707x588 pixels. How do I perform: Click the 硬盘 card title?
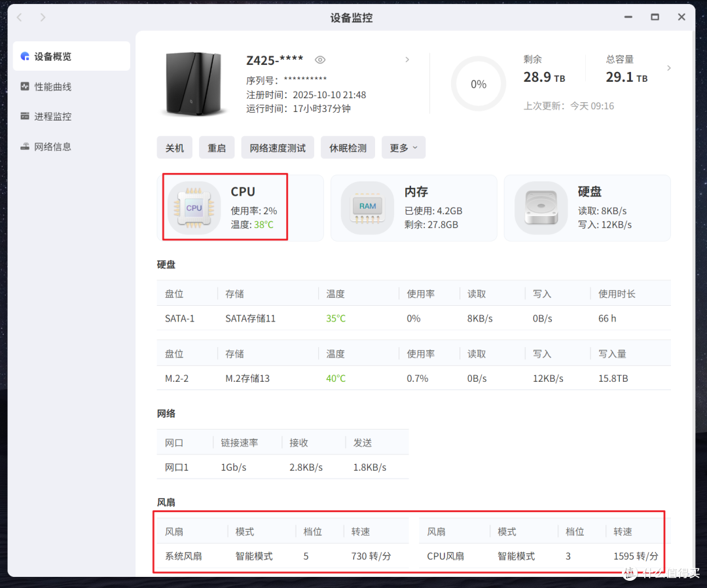point(590,192)
